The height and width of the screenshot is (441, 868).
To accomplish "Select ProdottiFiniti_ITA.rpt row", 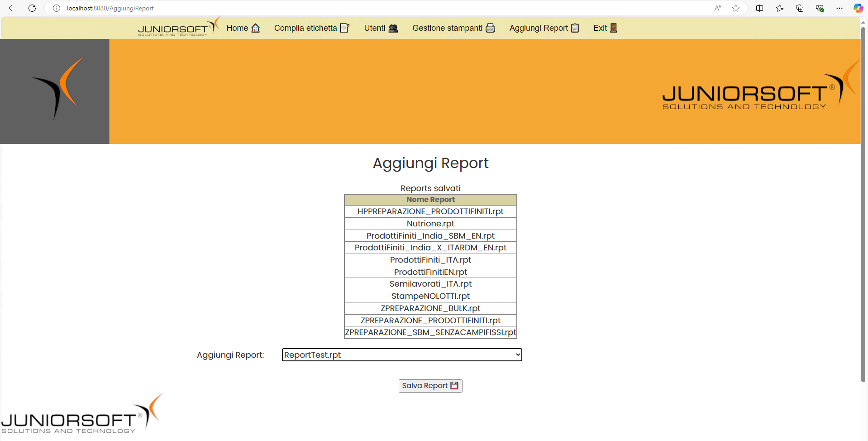I will point(430,260).
